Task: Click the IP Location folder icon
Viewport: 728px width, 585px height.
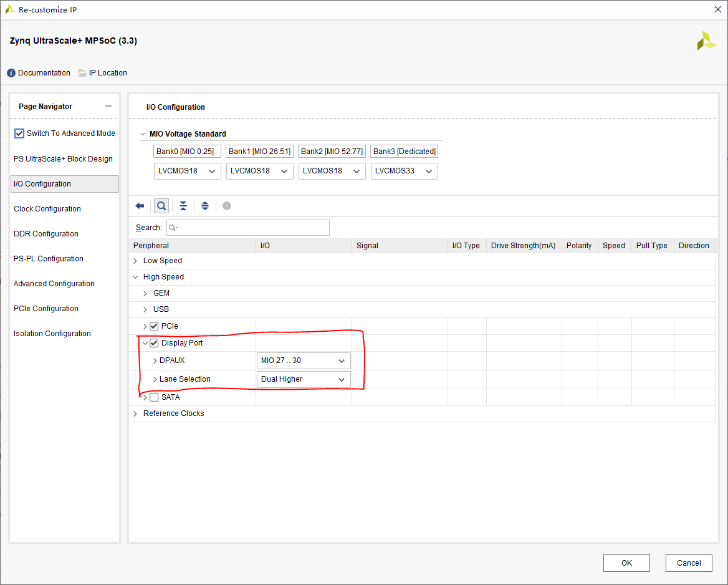Action: point(82,73)
